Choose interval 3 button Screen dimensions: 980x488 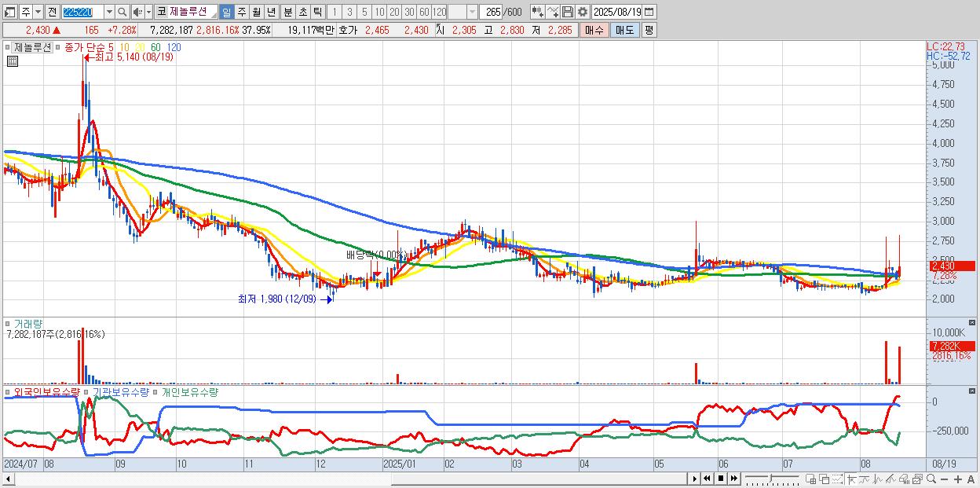click(x=349, y=12)
